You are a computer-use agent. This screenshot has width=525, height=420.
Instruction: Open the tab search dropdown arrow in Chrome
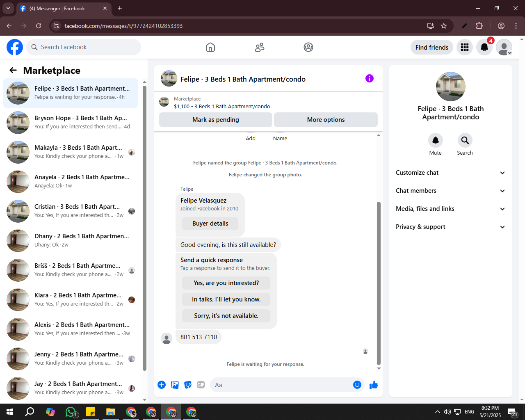click(8, 8)
